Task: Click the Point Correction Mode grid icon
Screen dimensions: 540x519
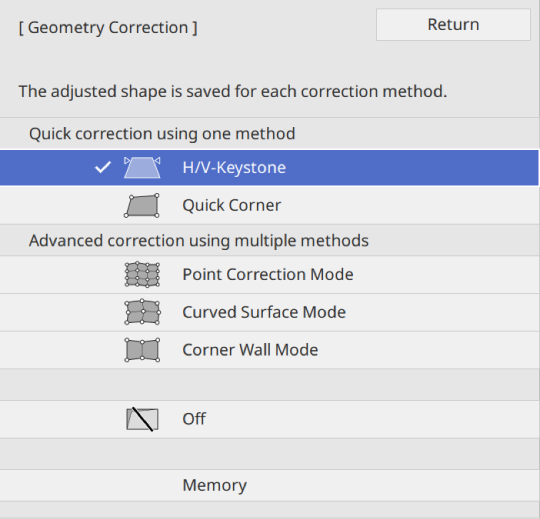Action: point(142,274)
